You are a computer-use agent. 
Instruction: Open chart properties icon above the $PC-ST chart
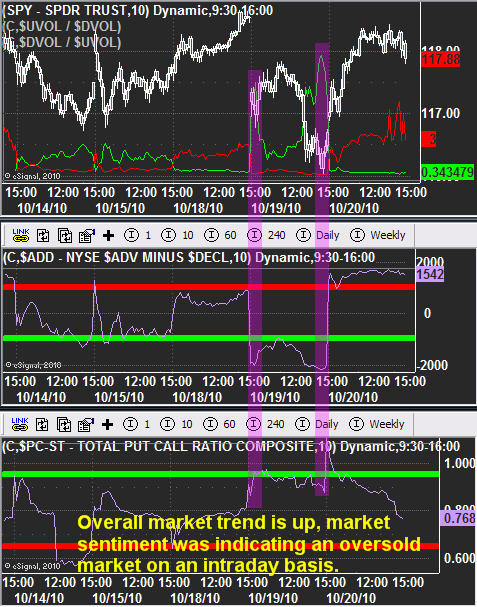tap(86, 425)
